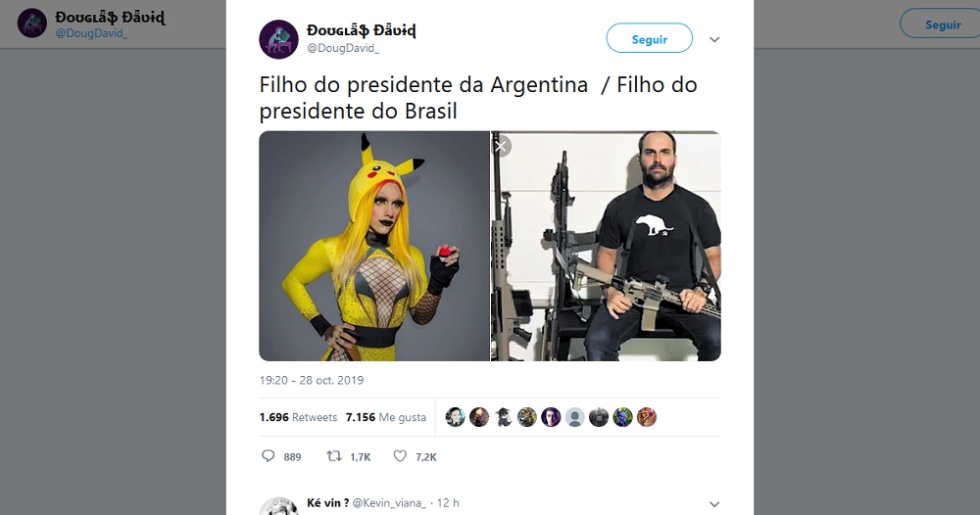Like the tweet with the heart icon
Viewport: 980px width, 515px height.
pos(400,456)
